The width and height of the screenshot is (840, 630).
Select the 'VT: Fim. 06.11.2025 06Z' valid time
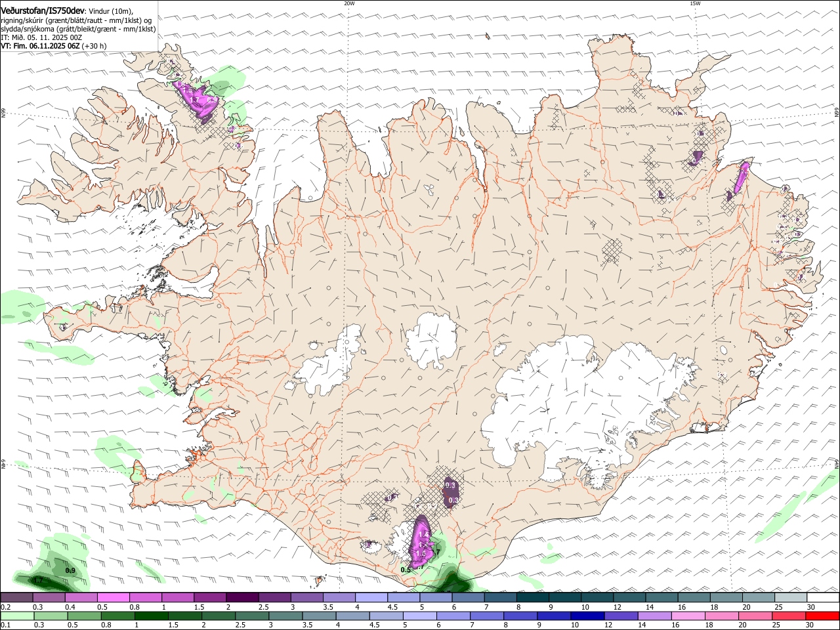tap(41, 46)
